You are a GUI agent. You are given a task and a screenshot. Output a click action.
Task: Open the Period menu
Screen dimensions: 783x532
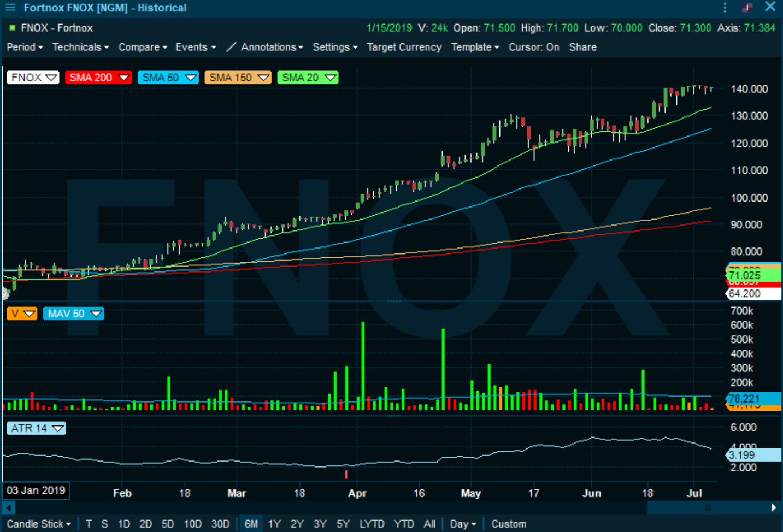pyautogui.click(x=25, y=47)
